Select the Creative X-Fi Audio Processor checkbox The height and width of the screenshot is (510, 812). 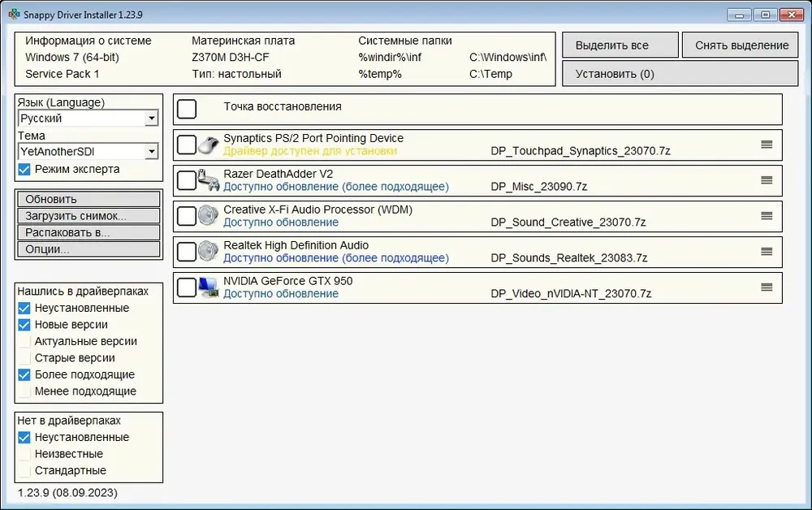click(187, 216)
